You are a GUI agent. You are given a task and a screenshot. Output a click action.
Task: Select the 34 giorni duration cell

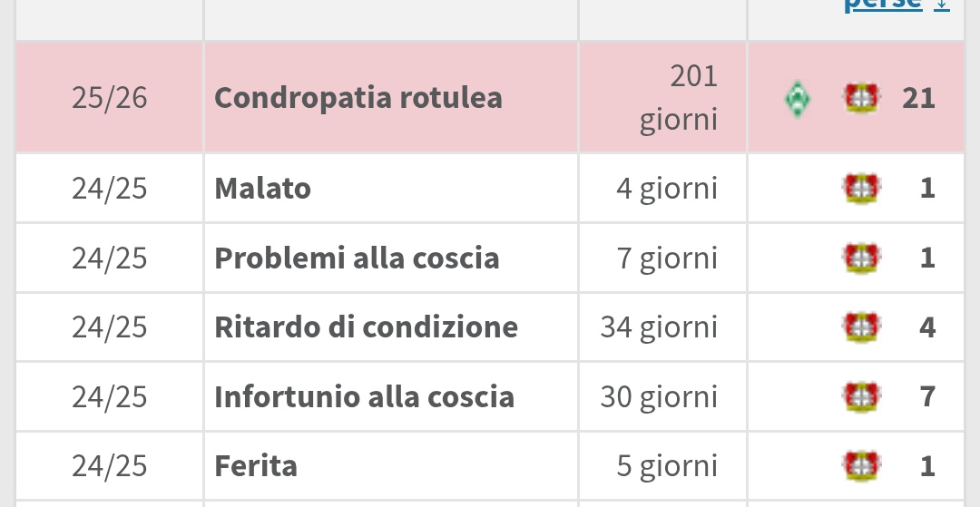pos(659,327)
